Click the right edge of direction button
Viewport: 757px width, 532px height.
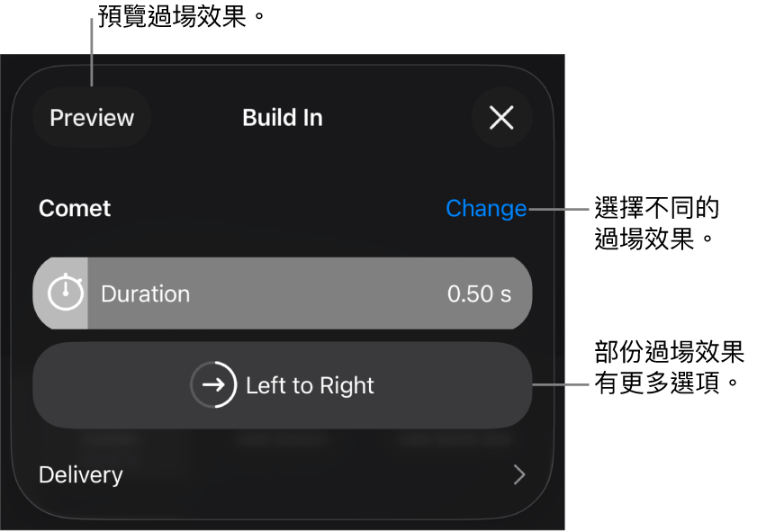[x=520, y=385]
